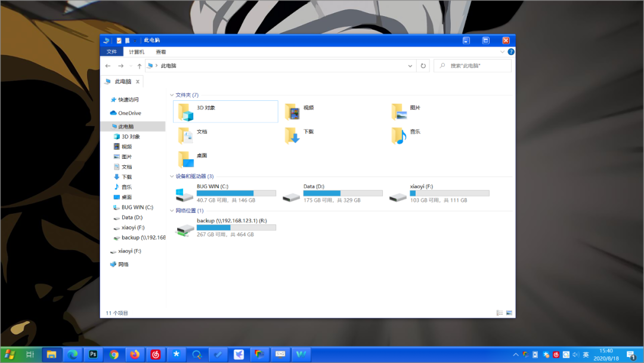Click the back navigation arrow
Image resolution: width=644 pixels, height=363 pixels.
click(107, 66)
